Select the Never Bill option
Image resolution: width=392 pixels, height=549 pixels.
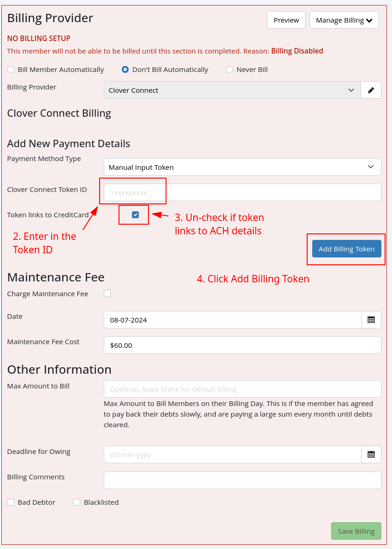pos(229,69)
